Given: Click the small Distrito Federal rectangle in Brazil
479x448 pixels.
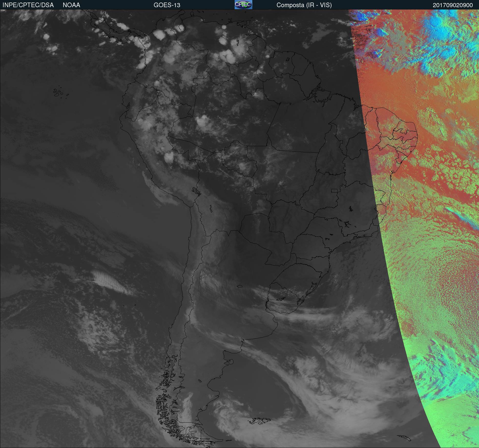Looking at the screenshot, I should tap(335, 190).
